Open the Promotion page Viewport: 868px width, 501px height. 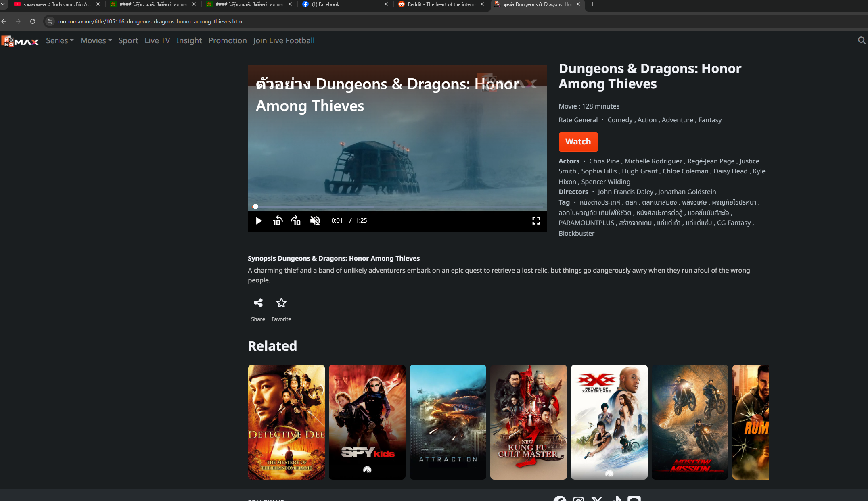[x=228, y=40]
